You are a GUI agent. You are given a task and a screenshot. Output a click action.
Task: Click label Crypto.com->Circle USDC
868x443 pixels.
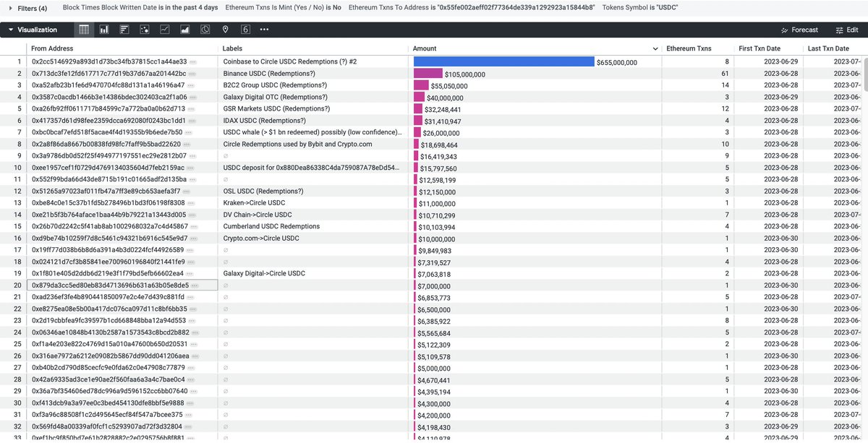click(x=261, y=238)
